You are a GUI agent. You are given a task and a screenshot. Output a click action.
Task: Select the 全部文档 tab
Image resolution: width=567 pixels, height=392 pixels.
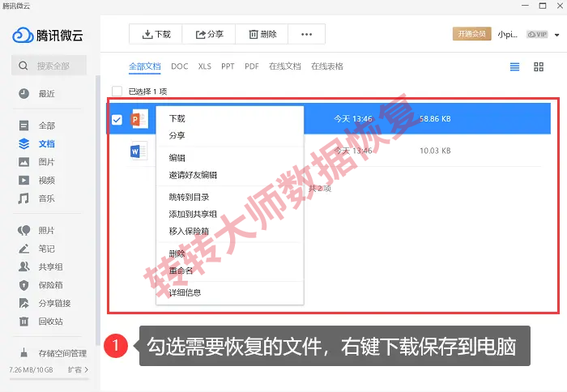pyautogui.click(x=145, y=66)
